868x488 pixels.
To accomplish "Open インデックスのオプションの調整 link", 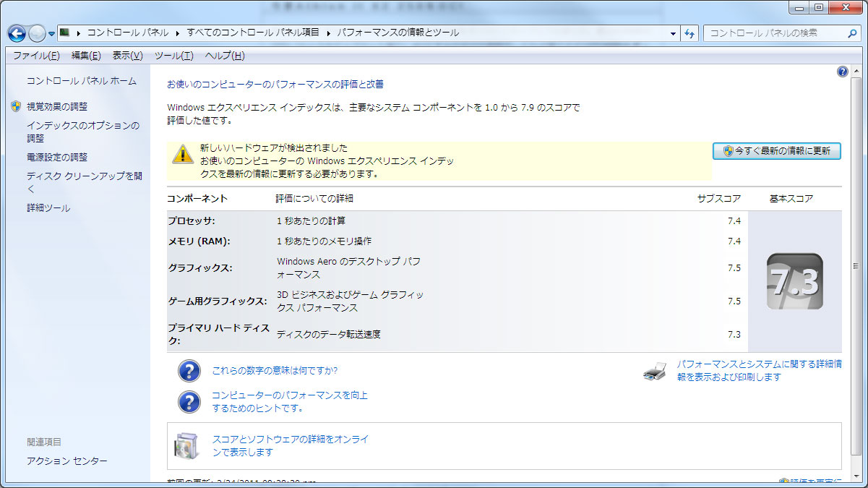I will [x=83, y=132].
